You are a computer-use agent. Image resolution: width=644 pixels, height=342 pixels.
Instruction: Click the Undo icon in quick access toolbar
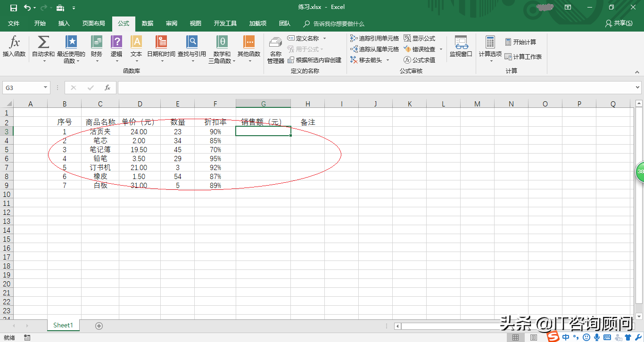point(27,8)
